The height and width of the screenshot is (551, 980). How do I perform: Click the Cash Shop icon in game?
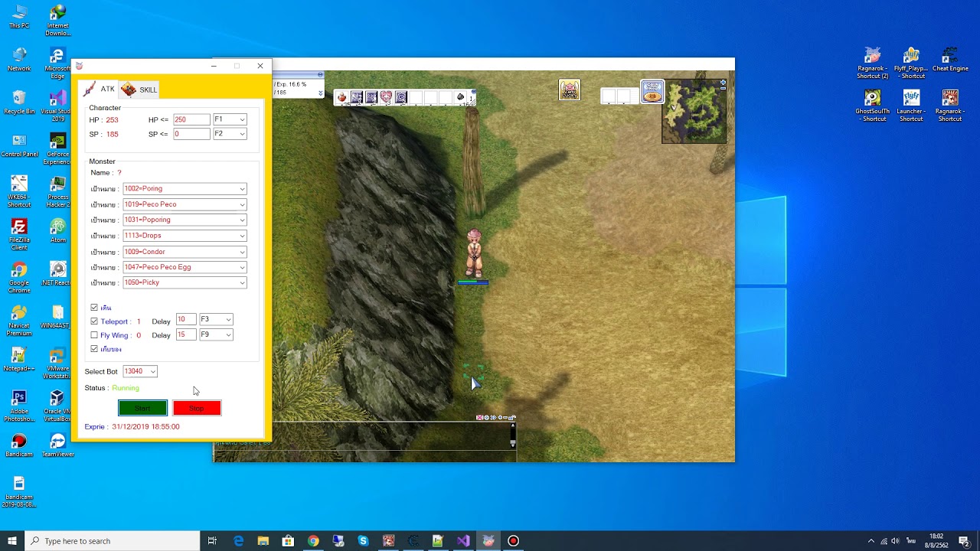(652, 91)
